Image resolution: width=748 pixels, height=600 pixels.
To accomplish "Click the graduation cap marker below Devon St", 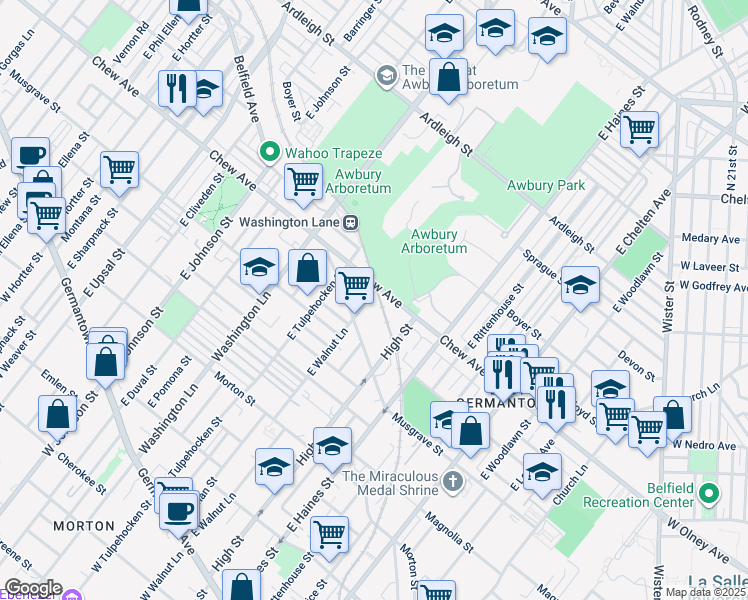I will [x=610, y=386].
